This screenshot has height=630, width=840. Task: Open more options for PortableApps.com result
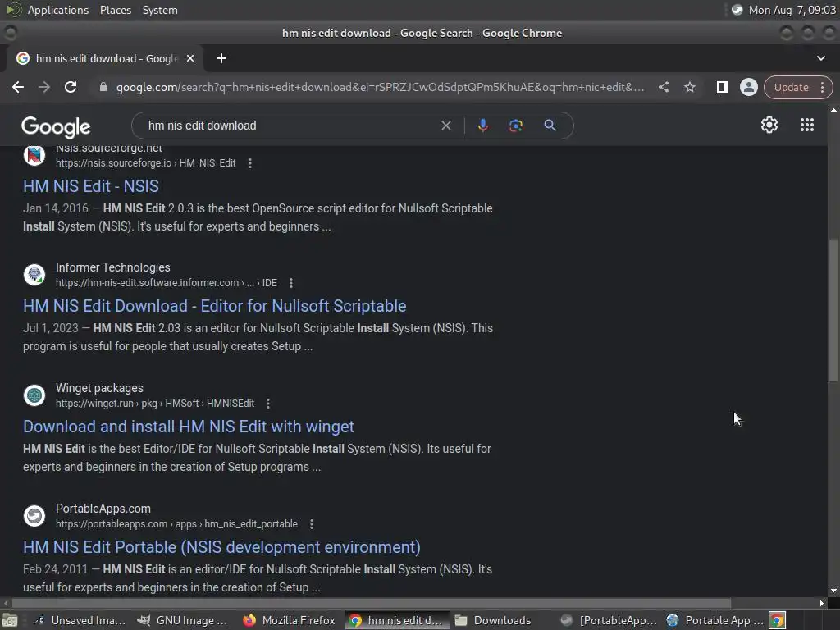pos(311,524)
